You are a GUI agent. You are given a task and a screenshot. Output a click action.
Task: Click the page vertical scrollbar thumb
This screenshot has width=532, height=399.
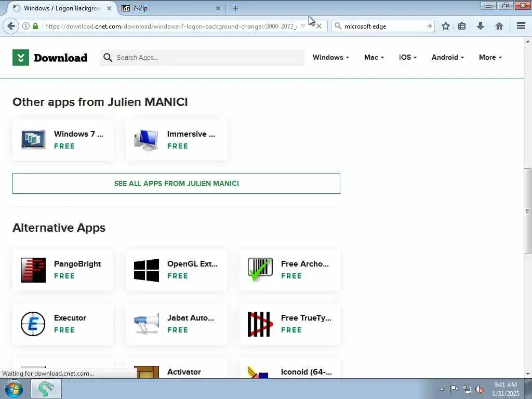[528, 211]
